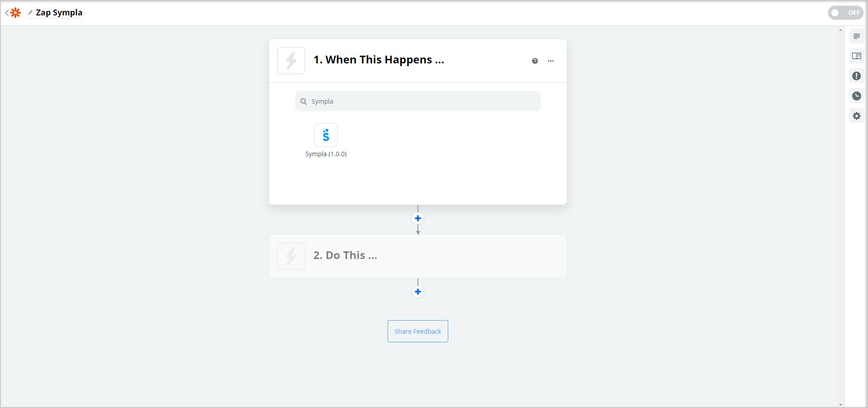Add a step between trigger and action
The image size is (868, 408).
point(418,218)
